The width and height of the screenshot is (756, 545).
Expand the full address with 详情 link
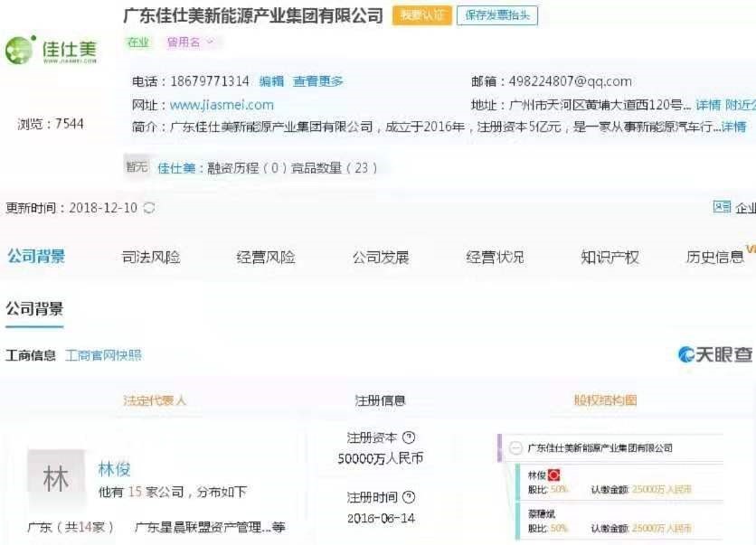(x=708, y=105)
